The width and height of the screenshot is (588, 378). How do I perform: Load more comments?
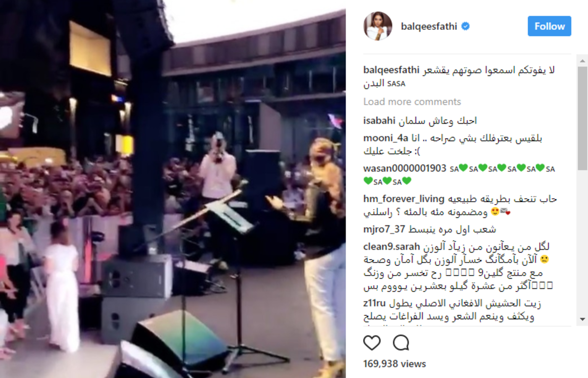point(412,102)
